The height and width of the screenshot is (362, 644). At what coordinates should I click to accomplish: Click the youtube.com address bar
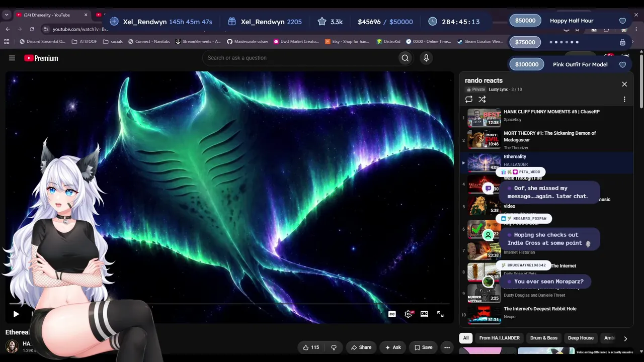[x=80, y=29]
